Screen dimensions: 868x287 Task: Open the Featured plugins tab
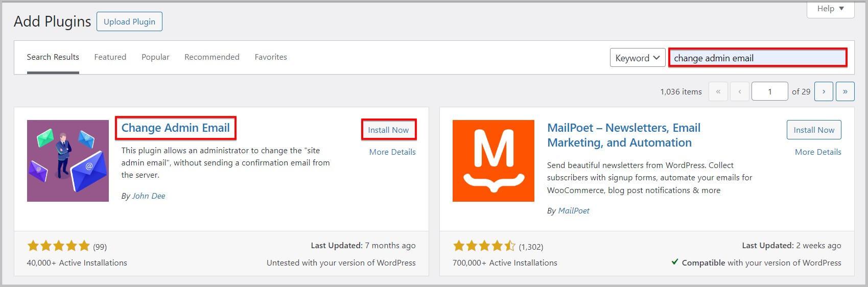coord(110,57)
